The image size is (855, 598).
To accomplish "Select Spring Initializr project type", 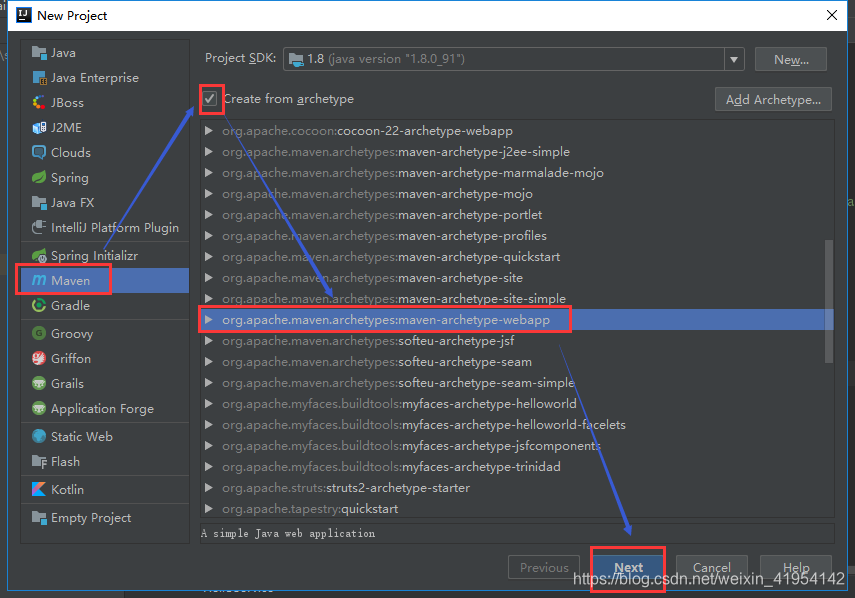I will (105, 255).
